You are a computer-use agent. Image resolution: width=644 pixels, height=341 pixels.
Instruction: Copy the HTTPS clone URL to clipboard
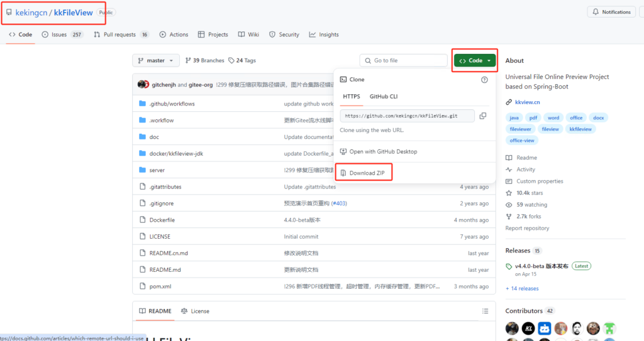click(x=483, y=116)
